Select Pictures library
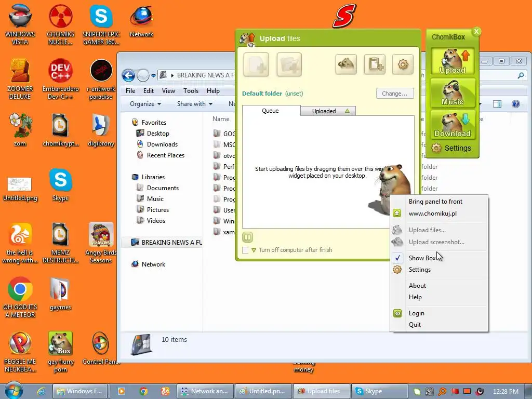Screen dimensions: 532x399 click(158, 210)
